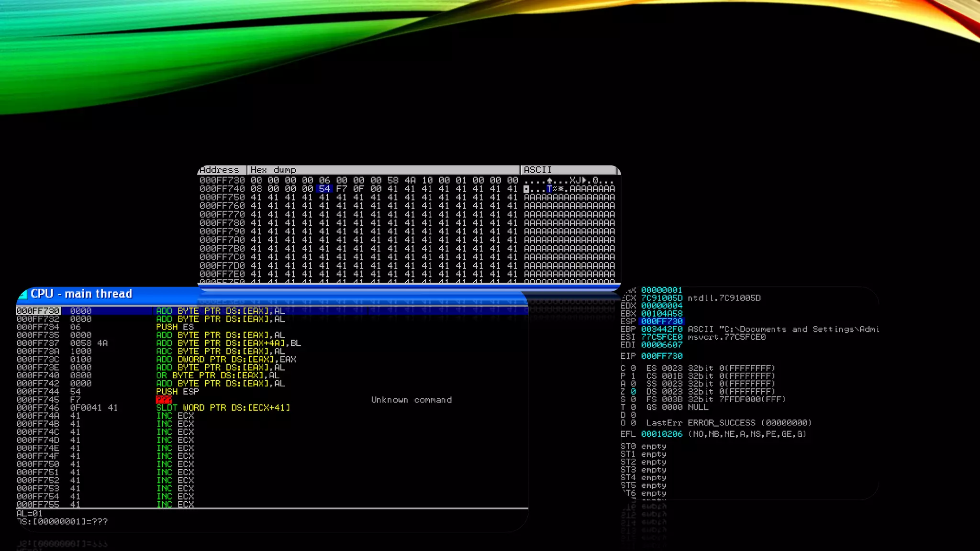Toggle the C carry flag bit
980x551 pixels.
pyautogui.click(x=634, y=368)
